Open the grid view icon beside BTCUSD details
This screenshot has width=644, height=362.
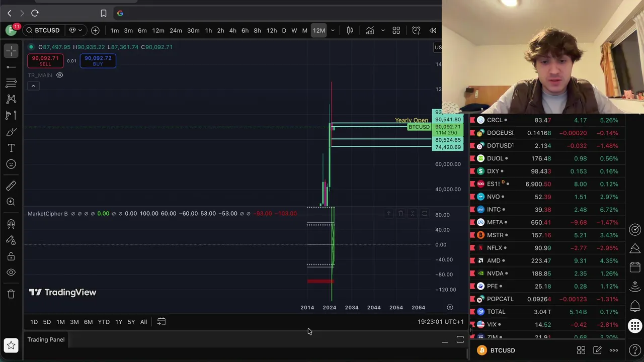[581, 350]
